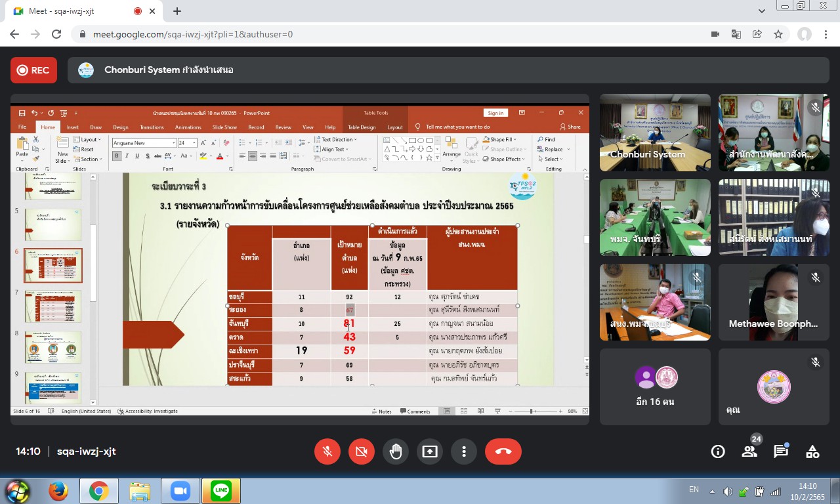Reload the current page
The height and width of the screenshot is (504, 840).
56,34
